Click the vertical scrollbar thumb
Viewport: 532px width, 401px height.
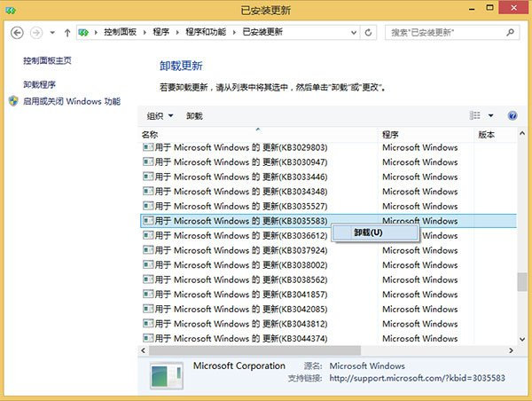point(522,282)
